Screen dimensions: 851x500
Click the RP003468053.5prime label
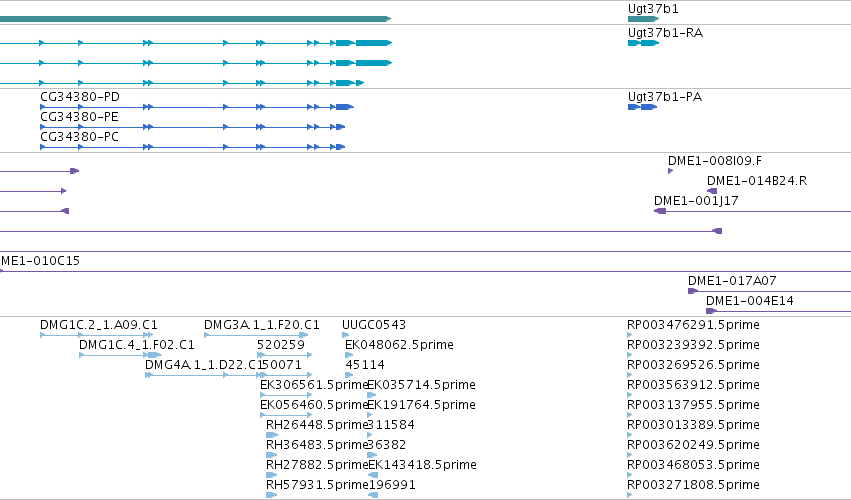pos(693,465)
